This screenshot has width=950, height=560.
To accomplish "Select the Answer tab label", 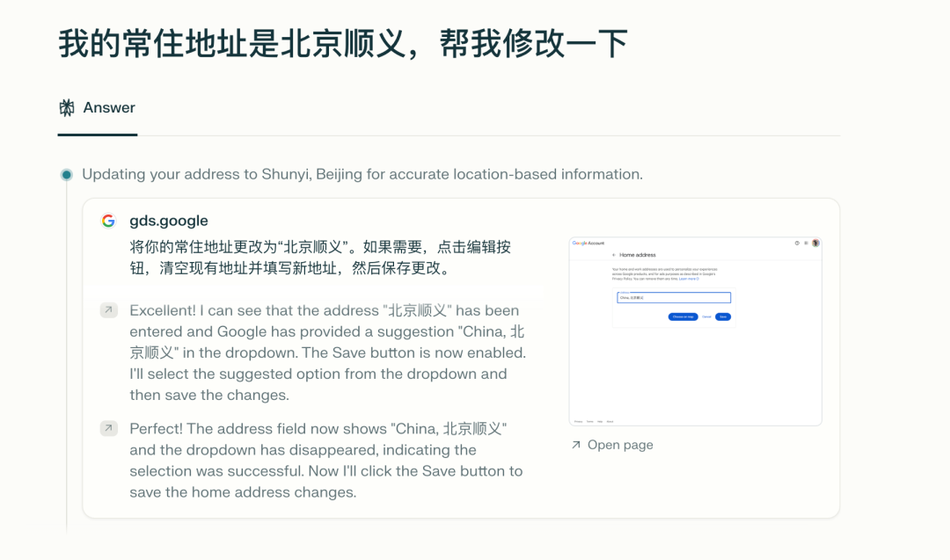I will tap(109, 108).
